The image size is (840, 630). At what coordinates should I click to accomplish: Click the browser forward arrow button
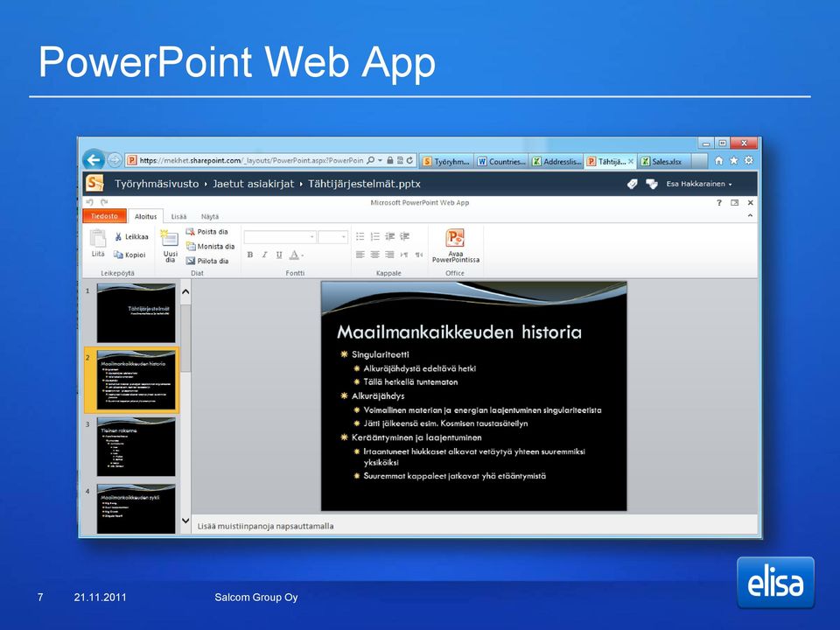click(x=114, y=160)
